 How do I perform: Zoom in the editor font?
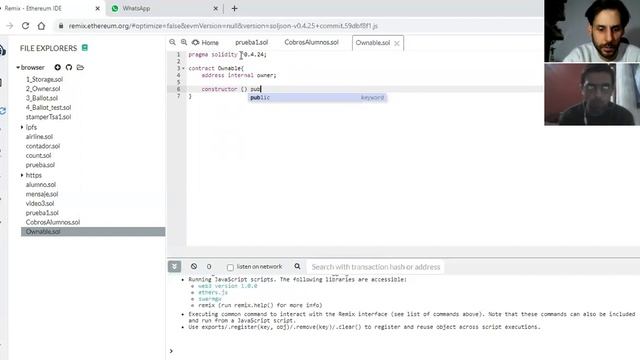tap(184, 42)
